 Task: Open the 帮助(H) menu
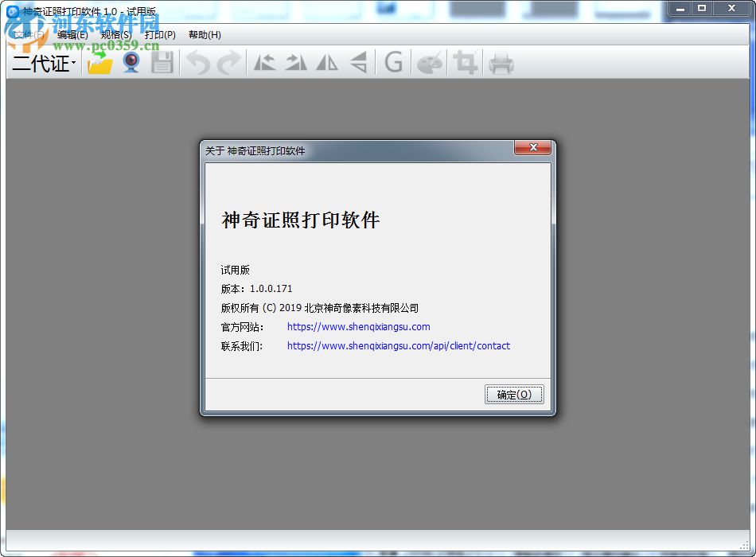pyautogui.click(x=205, y=35)
